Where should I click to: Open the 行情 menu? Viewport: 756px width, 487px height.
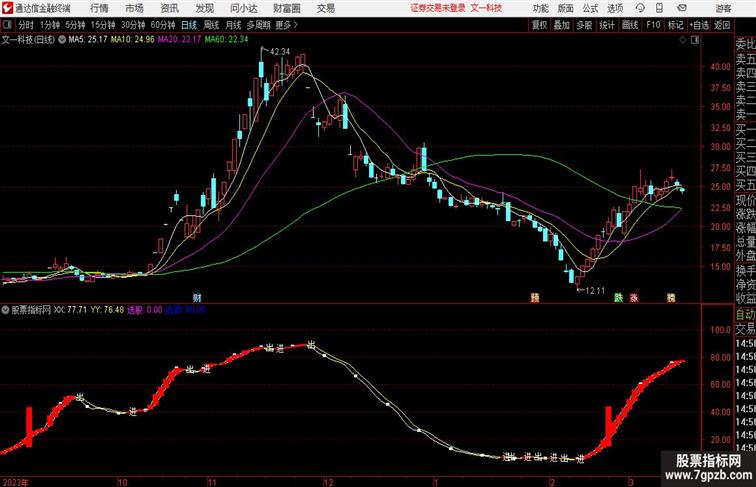point(99,8)
